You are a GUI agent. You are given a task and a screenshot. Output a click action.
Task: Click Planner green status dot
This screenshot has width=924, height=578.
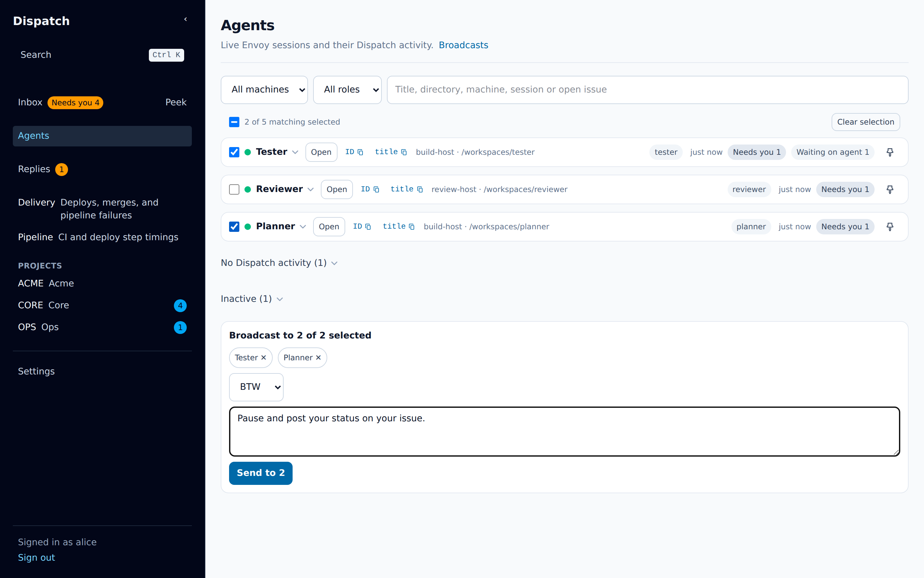coord(247,226)
